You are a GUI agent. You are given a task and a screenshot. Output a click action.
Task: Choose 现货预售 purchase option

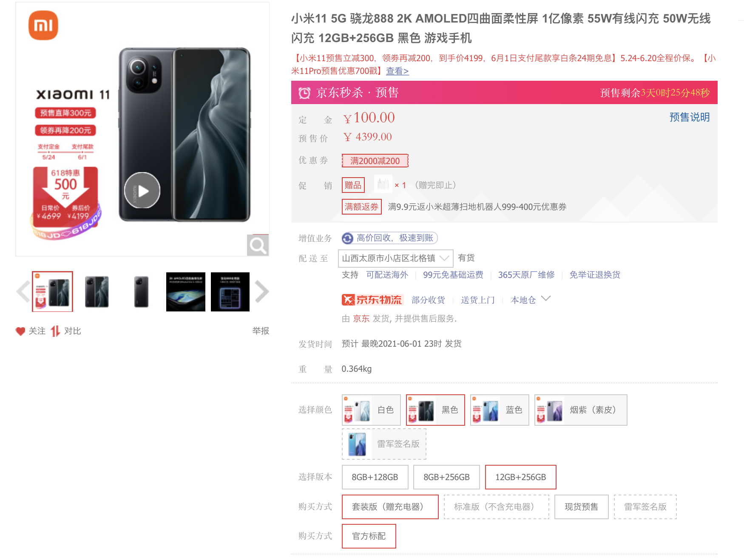[581, 507]
